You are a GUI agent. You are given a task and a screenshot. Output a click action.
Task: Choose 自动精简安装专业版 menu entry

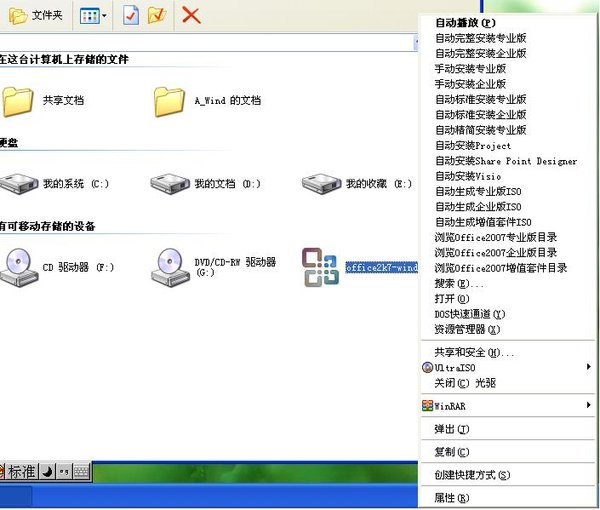click(507, 130)
